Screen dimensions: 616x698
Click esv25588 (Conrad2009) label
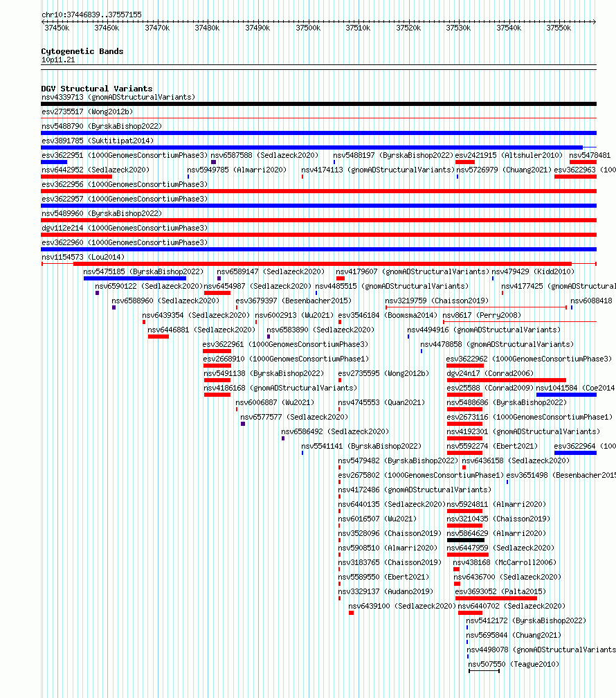(x=490, y=388)
